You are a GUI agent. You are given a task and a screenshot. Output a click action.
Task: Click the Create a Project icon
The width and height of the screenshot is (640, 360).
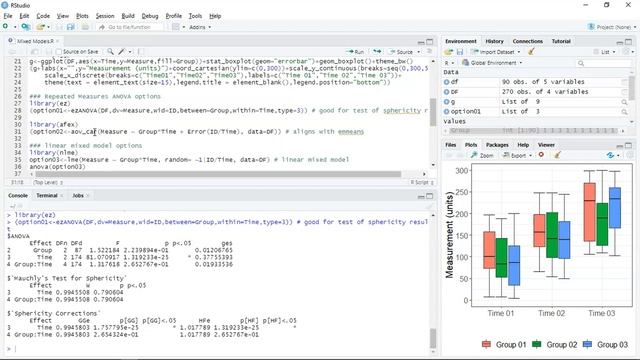(x=26, y=27)
